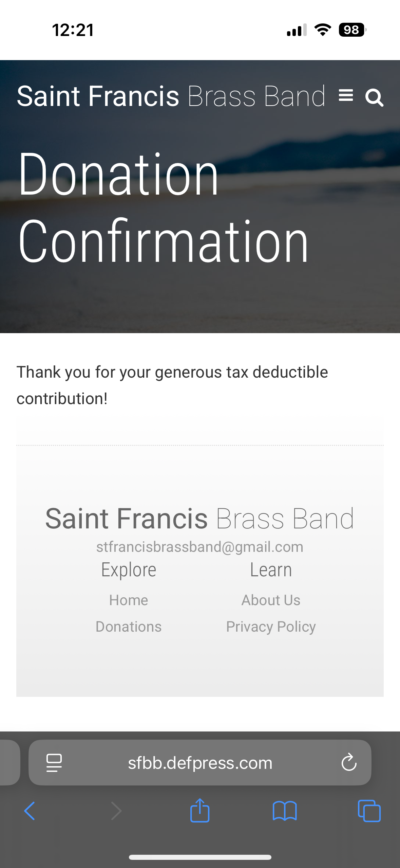Viewport: 400px width, 868px height.
Task: Select the sfbb.defpress.com address bar
Action: tap(200, 763)
